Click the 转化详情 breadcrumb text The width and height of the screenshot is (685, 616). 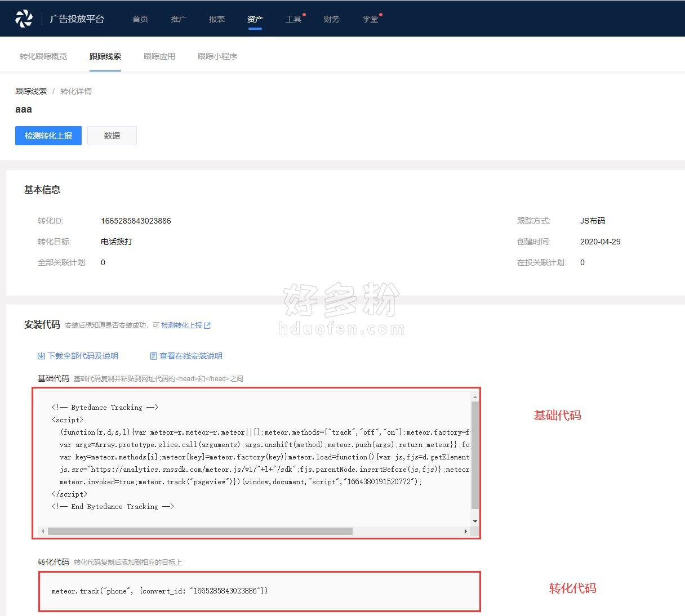click(x=76, y=91)
